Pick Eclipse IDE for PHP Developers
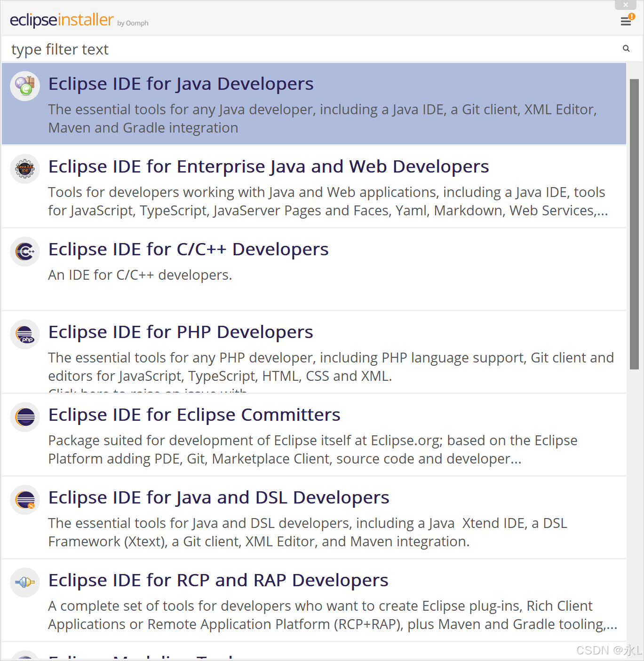 (180, 332)
